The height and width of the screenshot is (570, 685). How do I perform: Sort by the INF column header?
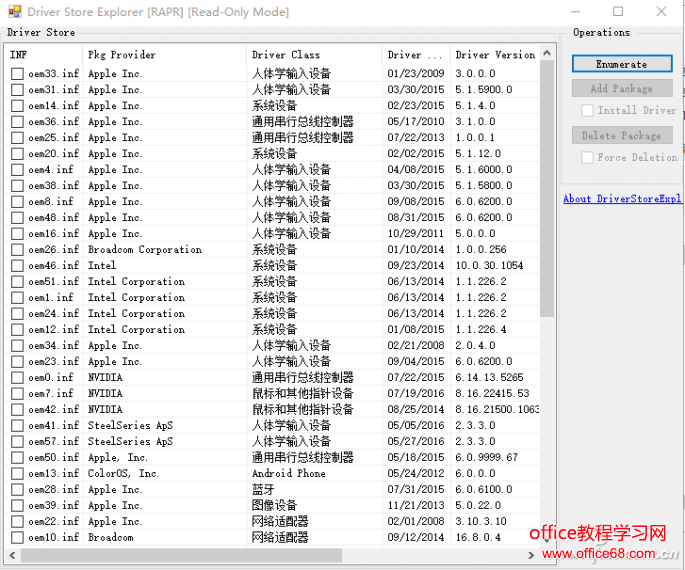tap(40, 55)
